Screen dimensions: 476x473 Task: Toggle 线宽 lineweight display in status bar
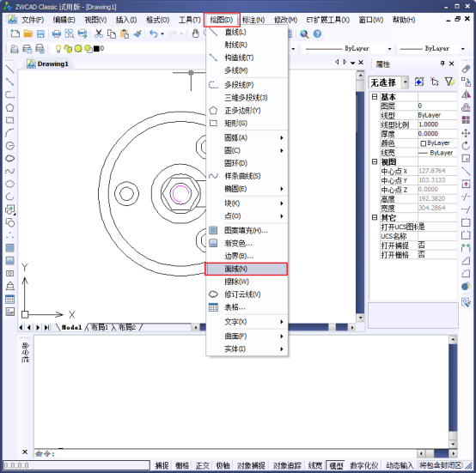click(315, 465)
